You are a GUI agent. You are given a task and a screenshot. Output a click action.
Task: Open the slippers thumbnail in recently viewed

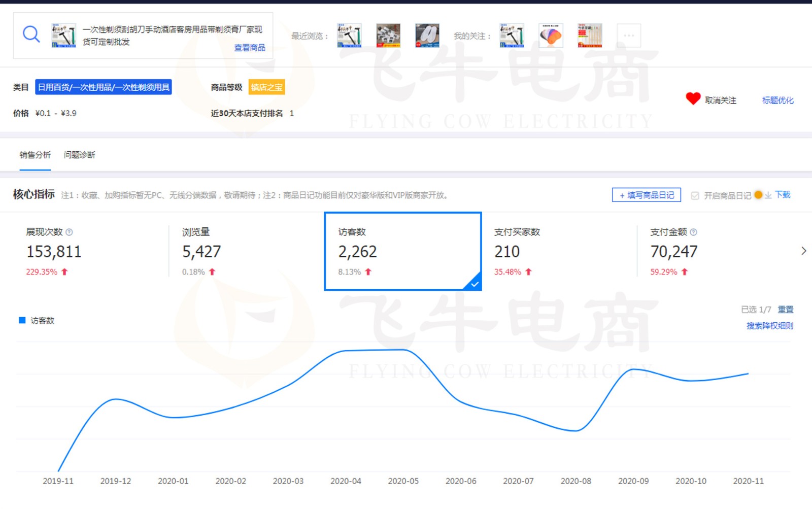pos(427,36)
